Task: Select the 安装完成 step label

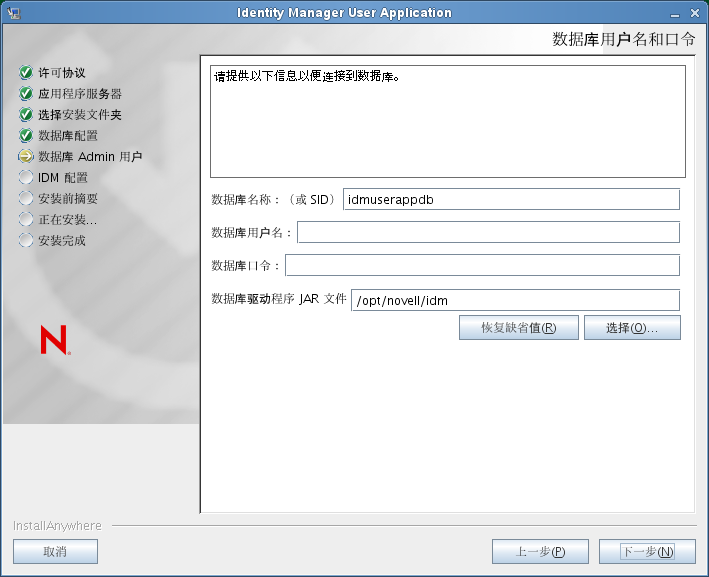Action: (61, 240)
